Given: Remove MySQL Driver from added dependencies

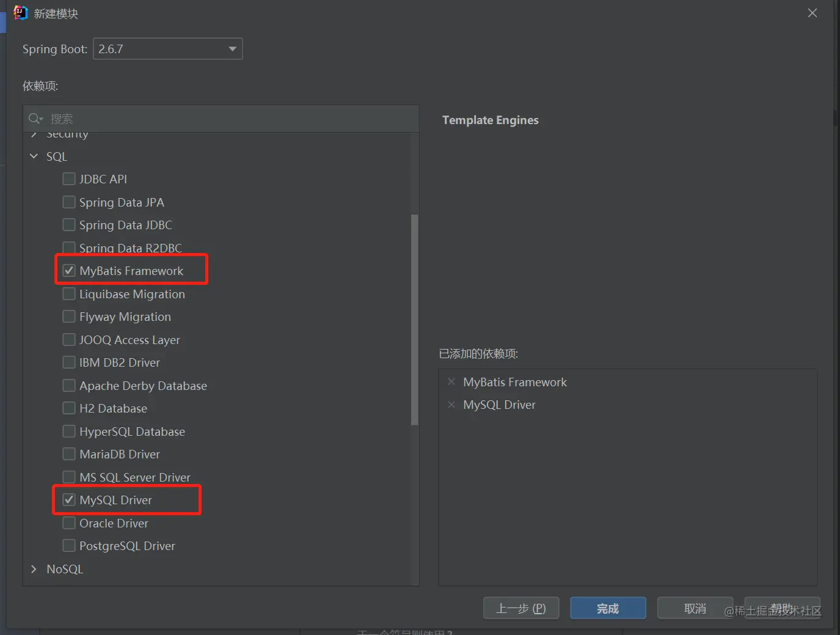Looking at the screenshot, I should point(451,405).
